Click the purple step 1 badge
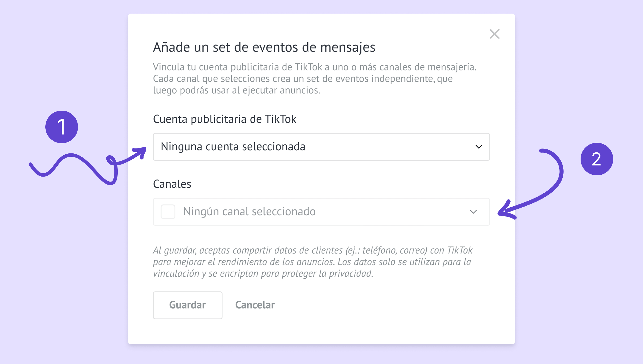 point(61,127)
